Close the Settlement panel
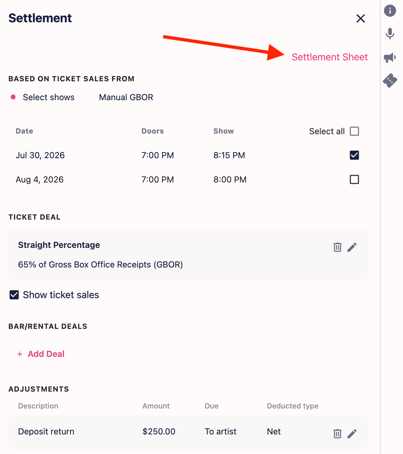Viewport: 403px width, 454px height. coord(361,18)
